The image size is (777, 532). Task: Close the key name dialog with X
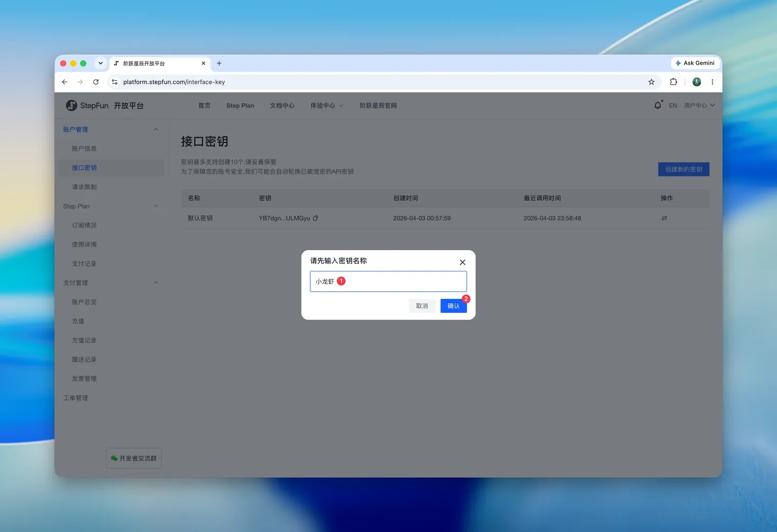coord(463,262)
